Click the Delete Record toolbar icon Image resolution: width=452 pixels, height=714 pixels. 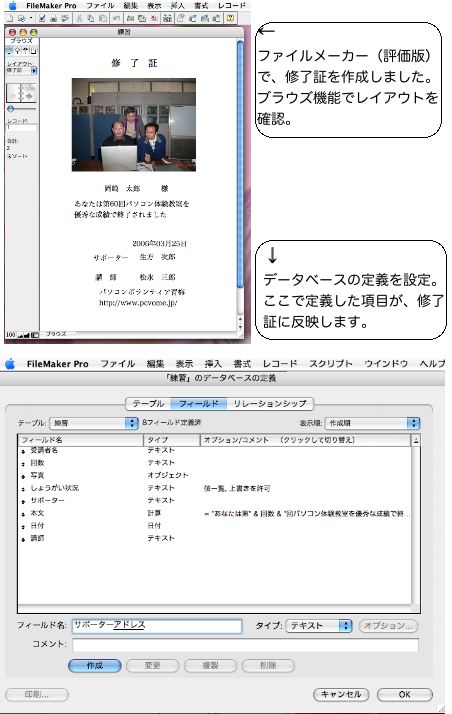(154, 19)
